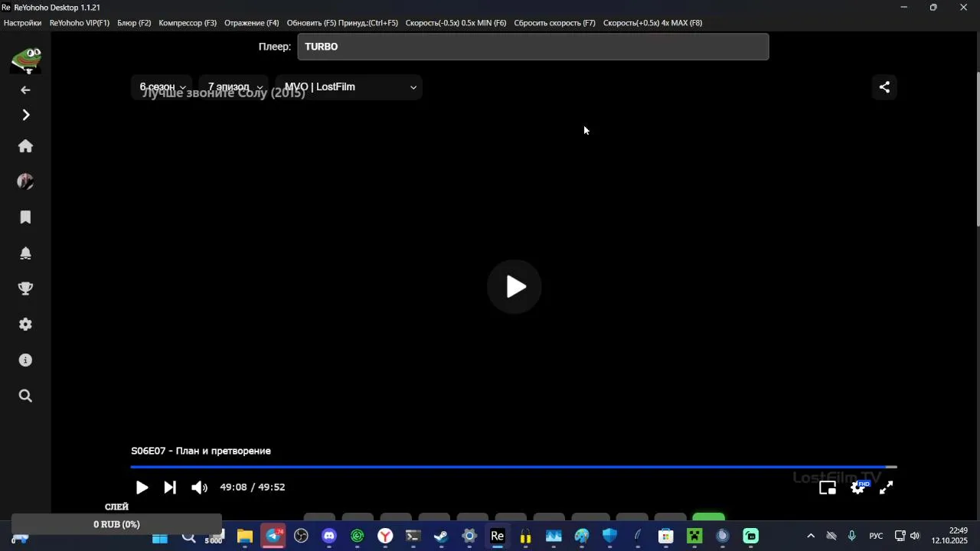This screenshot has height=551, width=980.
Task: Open taskbar Search
Action: click(188, 537)
